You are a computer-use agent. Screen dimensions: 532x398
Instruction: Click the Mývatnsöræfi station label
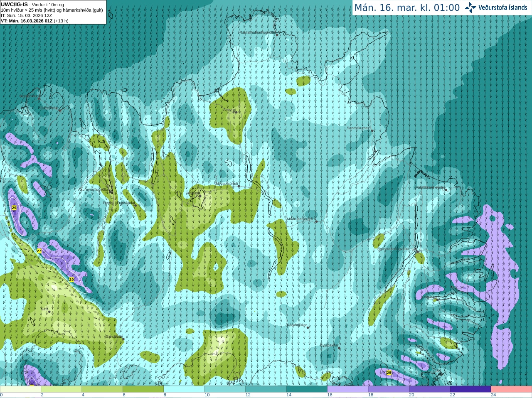[x=227, y=184]
